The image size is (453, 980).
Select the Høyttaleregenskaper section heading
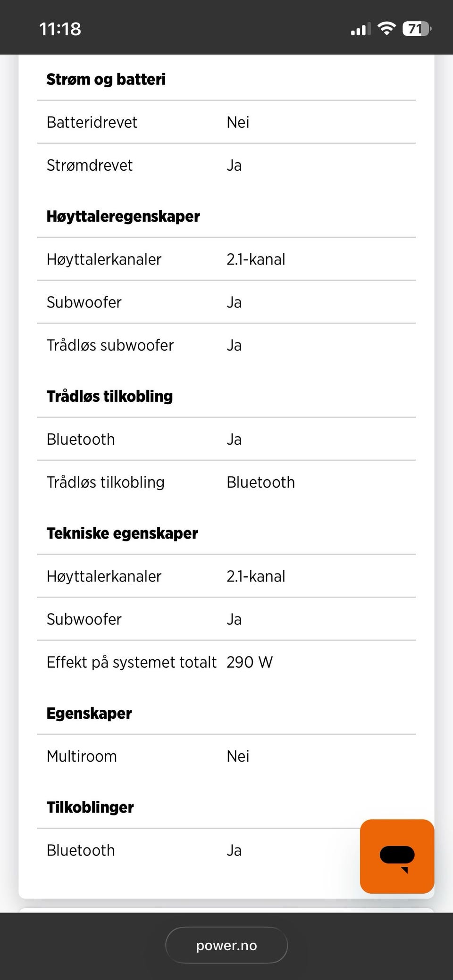coord(123,216)
